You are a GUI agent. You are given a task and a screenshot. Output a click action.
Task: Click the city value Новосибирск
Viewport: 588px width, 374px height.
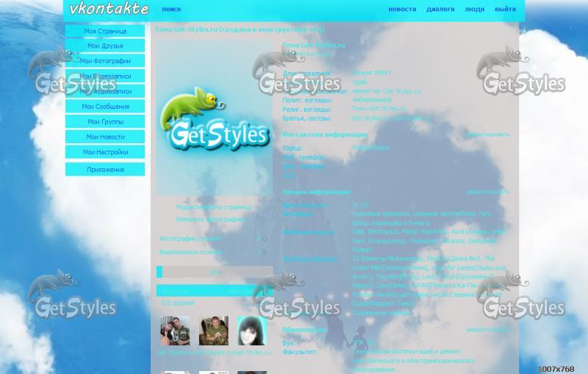tap(371, 148)
